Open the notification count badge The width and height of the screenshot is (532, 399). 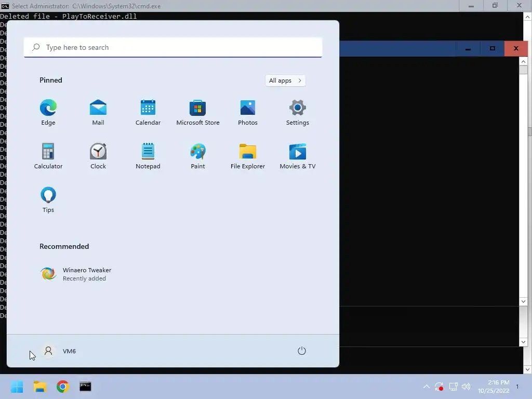coord(517,387)
